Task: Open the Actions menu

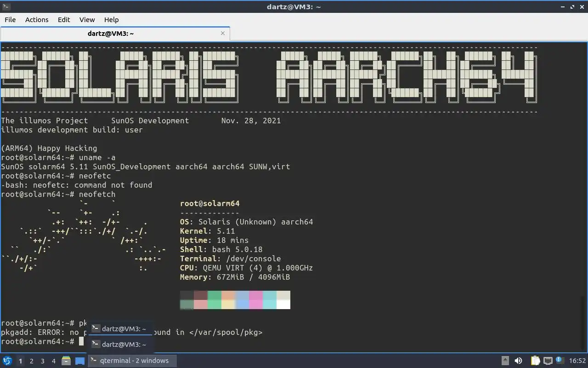Action: 37,19
